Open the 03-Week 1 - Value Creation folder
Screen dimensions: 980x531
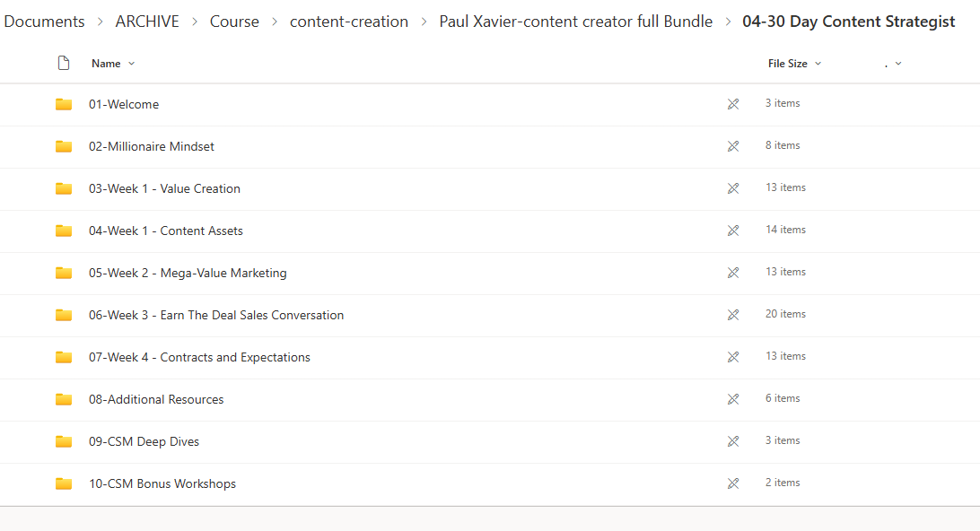(x=164, y=188)
